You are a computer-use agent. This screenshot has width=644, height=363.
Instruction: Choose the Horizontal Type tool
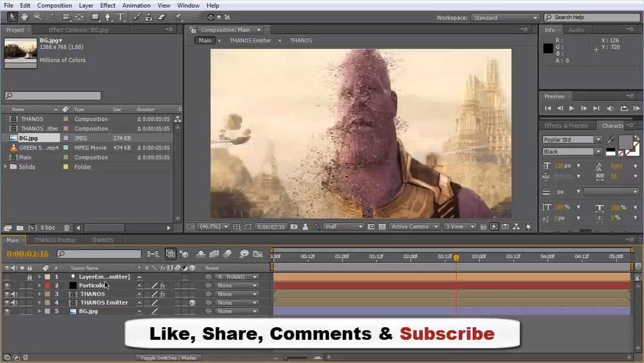point(120,17)
